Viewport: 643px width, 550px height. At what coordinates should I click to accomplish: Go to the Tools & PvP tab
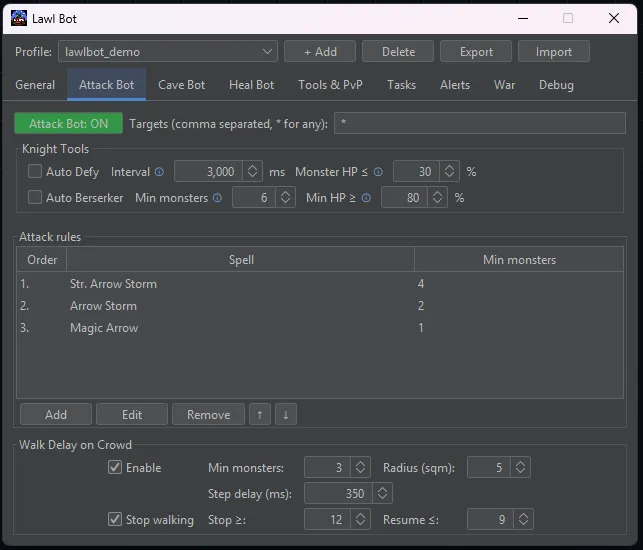tap(331, 85)
